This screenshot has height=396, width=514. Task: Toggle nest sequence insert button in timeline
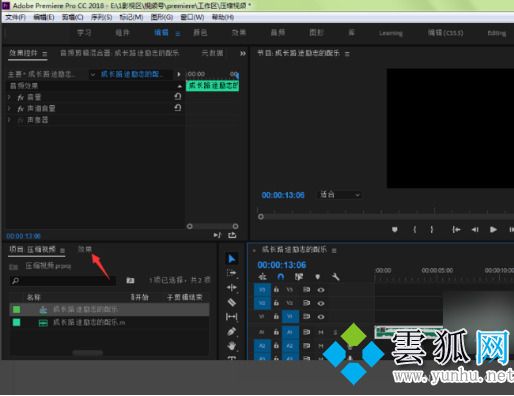(x=263, y=277)
